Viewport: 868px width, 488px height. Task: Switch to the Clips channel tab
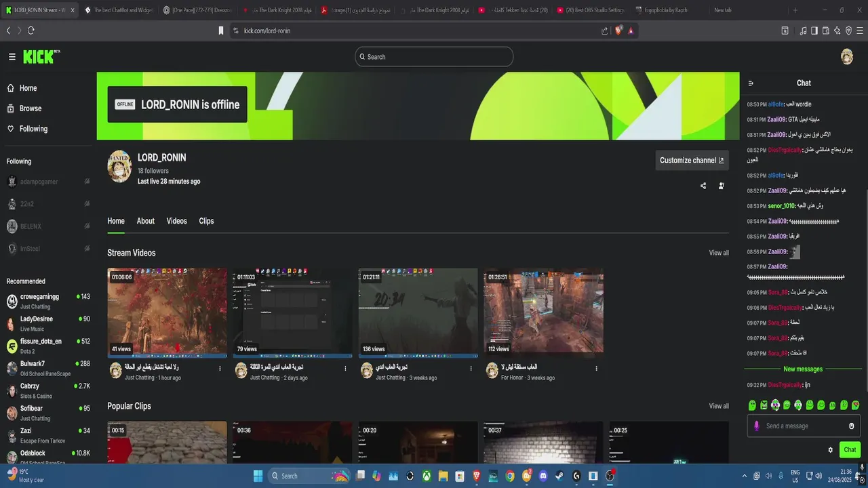tap(207, 221)
